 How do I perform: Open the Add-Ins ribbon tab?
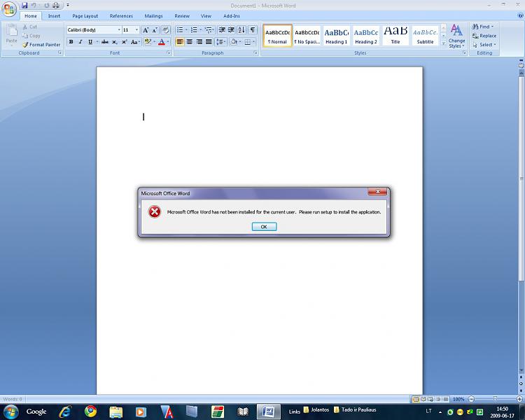coord(232,15)
